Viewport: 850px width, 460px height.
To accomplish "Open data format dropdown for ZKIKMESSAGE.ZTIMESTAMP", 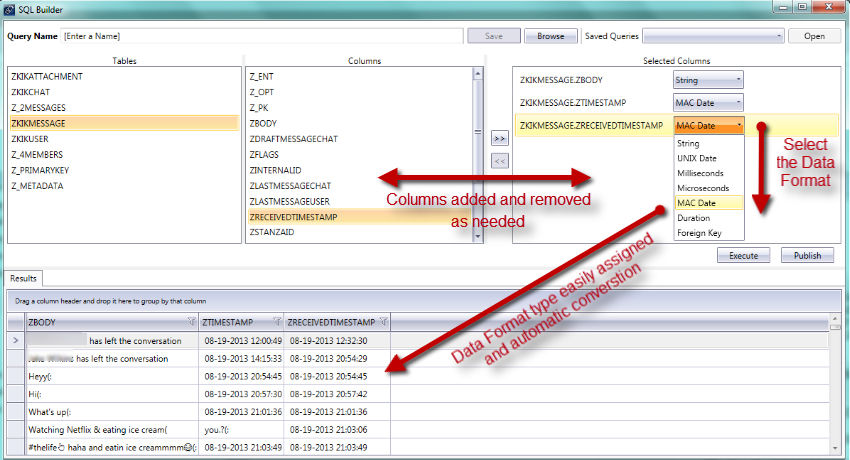I will coord(708,102).
